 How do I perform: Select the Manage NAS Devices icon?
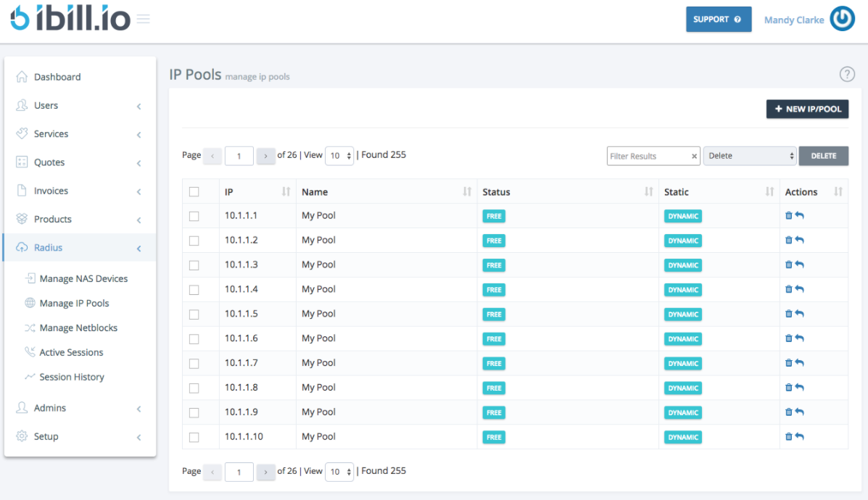point(30,278)
